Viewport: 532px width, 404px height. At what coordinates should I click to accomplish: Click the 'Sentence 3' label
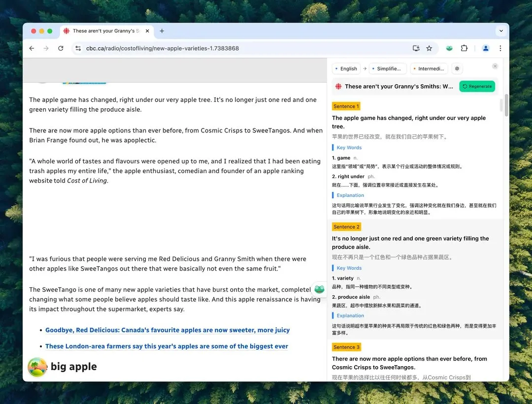[346, 347]
